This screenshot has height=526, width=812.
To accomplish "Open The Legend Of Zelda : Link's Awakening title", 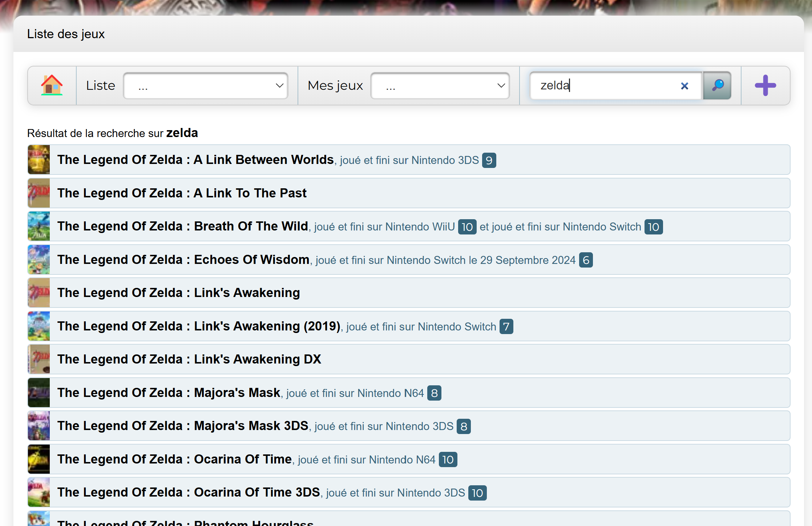I will pyautogui.click(x=179, y=293).
